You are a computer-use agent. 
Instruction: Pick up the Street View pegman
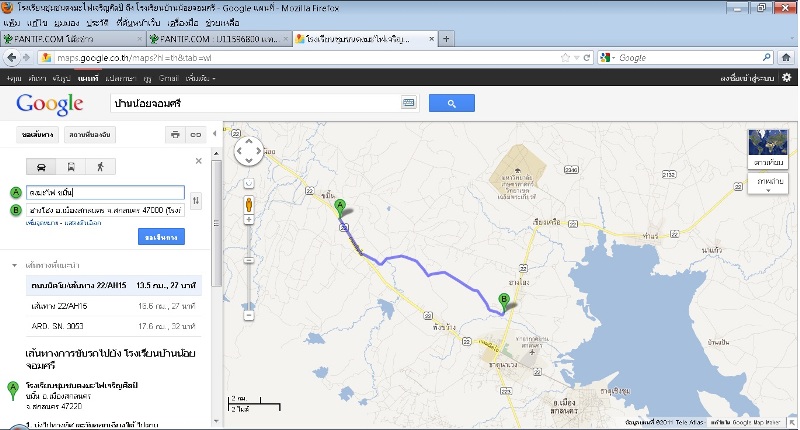click(x=249, y=205)
